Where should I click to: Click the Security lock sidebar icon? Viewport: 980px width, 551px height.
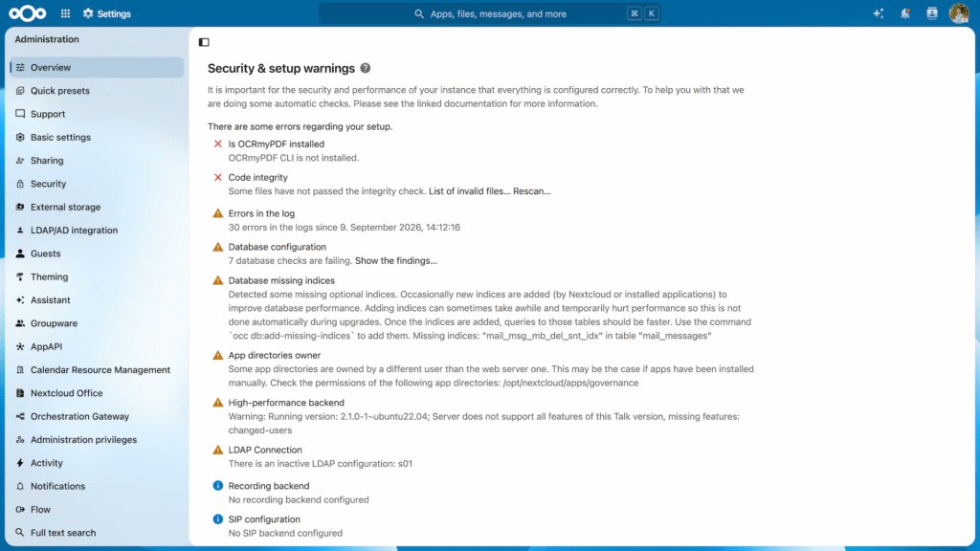click(x=20, y=184)
